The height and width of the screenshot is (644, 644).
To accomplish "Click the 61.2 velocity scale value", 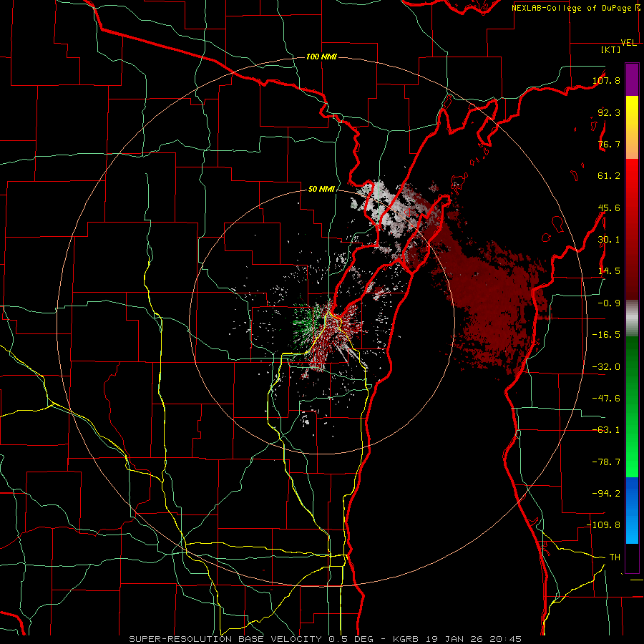I will (x=609, y=176).
